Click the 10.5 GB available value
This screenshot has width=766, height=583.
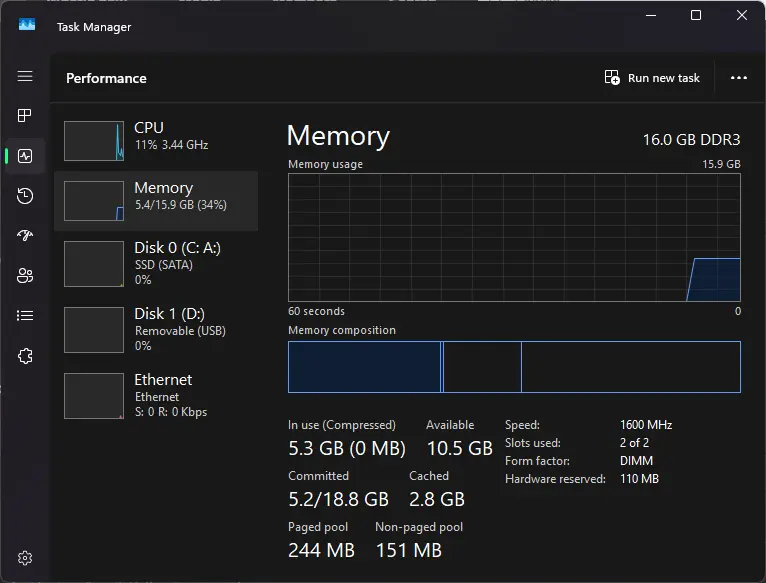tap(460, 448)
